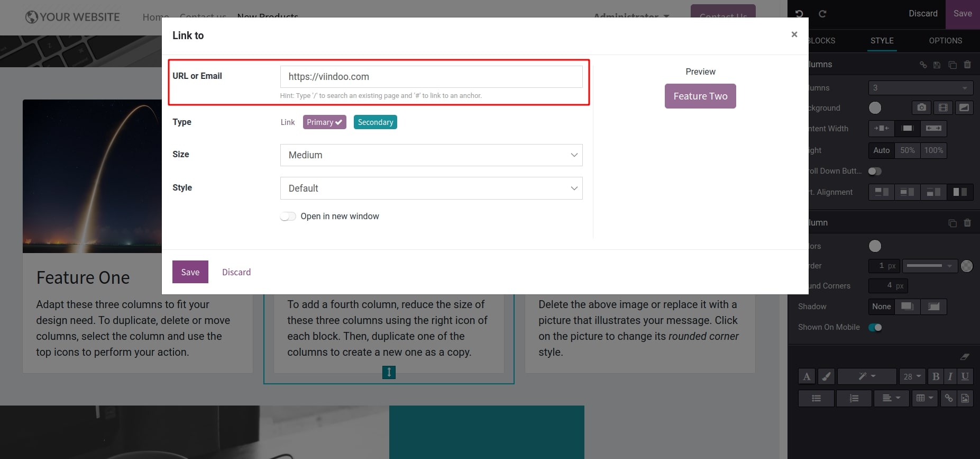The image size is (980, 459).
Task: Turn off Shown On Mobile switch
Action: click(x=875, y=327)
